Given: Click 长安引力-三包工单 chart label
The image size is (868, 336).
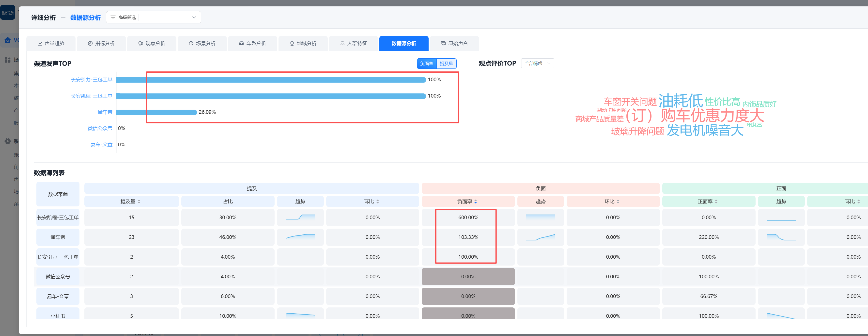Looking at the screenshot, I should pyautogui.click(x=91, y=80).
